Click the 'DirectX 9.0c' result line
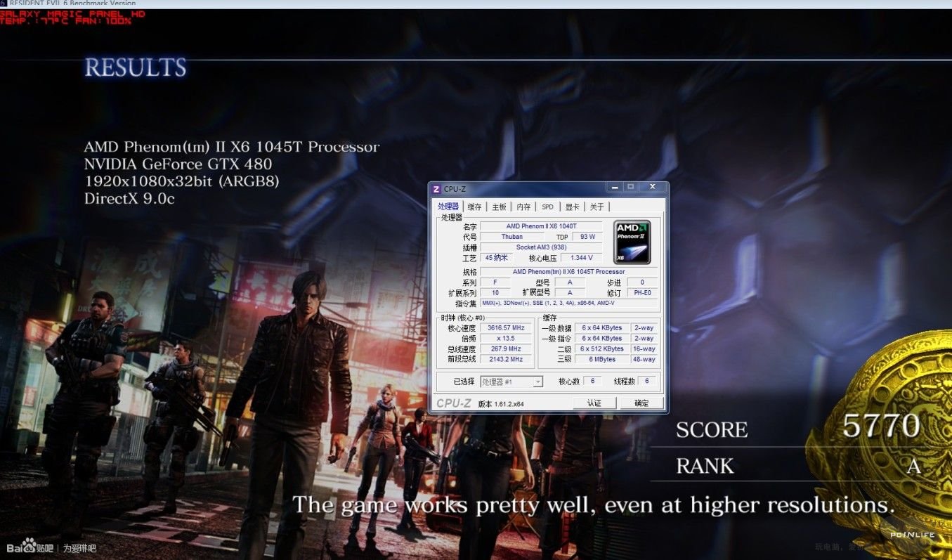Screen dimensions: 952x560 point(129,199)
